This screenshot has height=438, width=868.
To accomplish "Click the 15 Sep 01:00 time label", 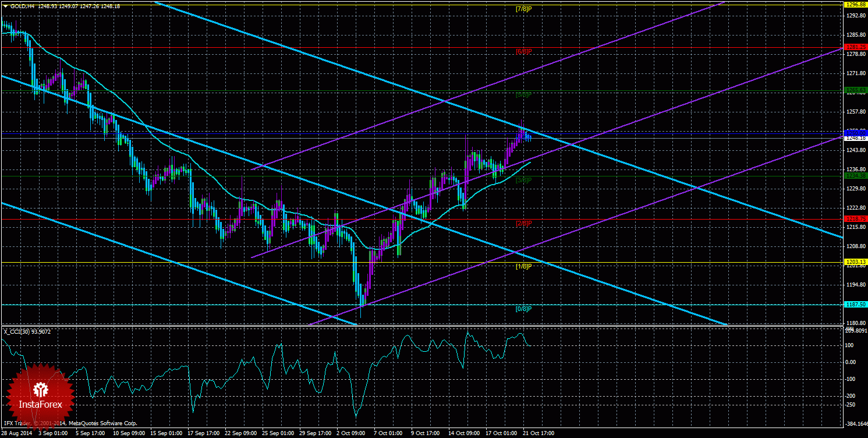I will click(168, 433).
